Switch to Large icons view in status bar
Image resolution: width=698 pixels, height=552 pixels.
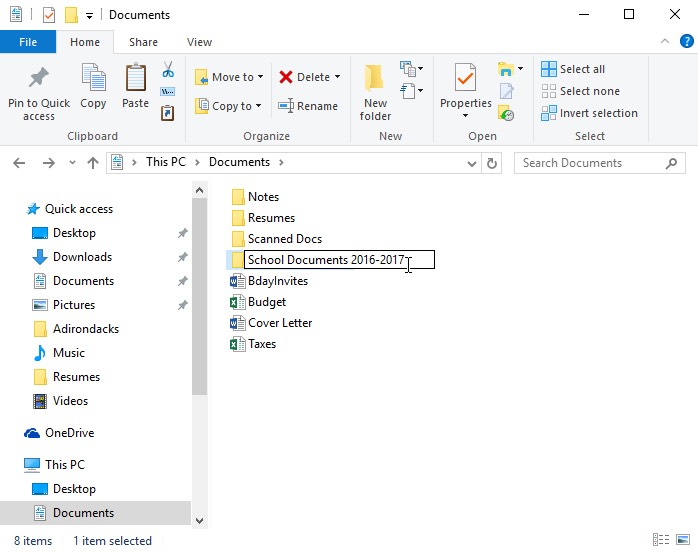(x=682, y=540)
